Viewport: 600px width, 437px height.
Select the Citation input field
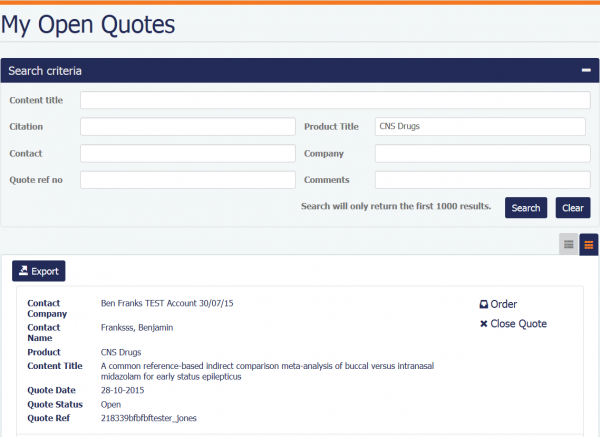(187, 127)
